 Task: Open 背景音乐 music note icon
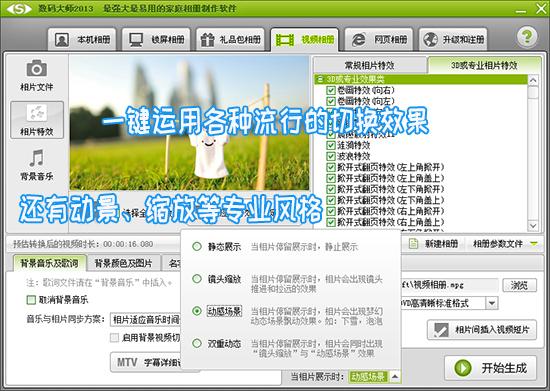coord(37,158)
